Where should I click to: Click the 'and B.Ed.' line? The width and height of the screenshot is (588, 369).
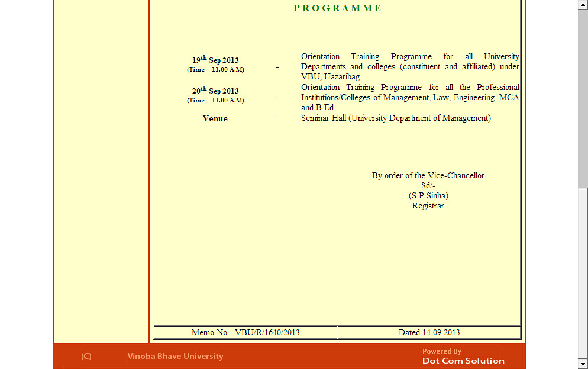click(x=318, y=107)
